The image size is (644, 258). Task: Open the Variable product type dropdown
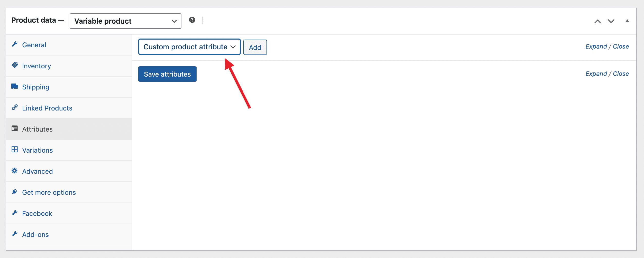pos(125,21)
